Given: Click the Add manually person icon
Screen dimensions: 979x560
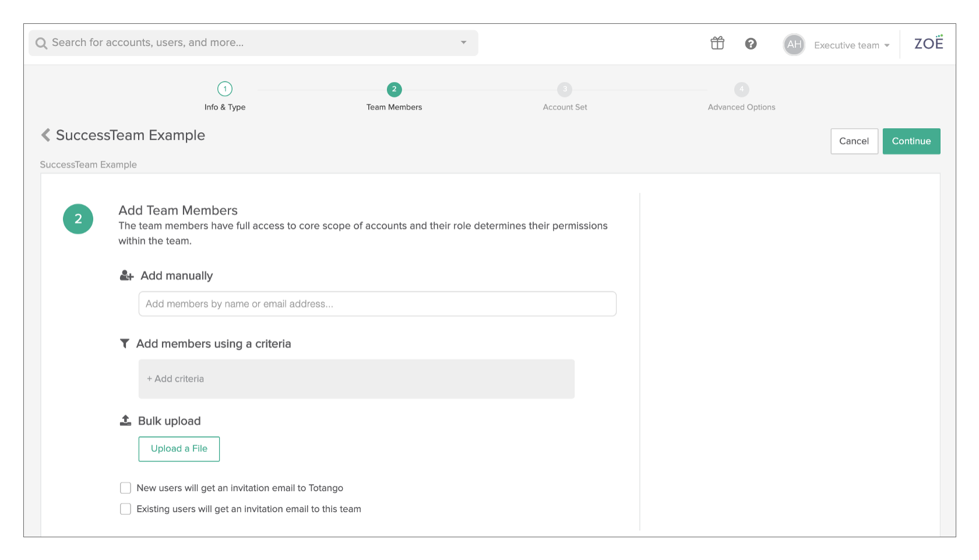Looking at the screenshot, I should point(126,276).
